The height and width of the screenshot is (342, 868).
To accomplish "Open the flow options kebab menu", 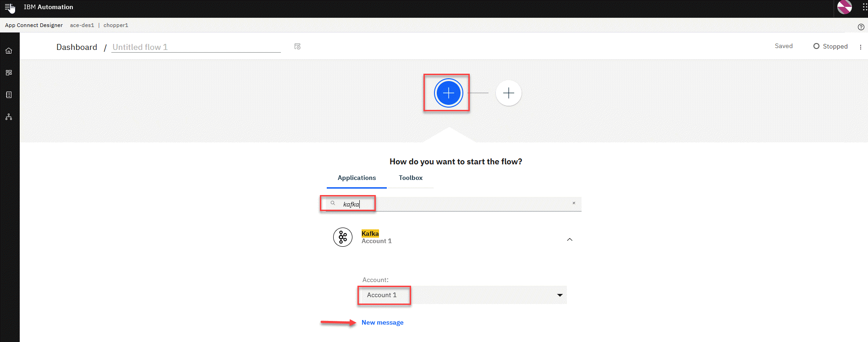I will click(860, 47).
